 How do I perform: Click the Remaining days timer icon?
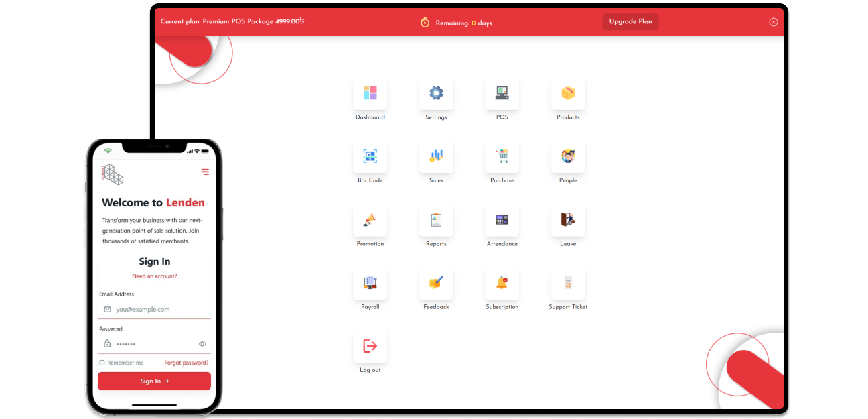[425, 23]
